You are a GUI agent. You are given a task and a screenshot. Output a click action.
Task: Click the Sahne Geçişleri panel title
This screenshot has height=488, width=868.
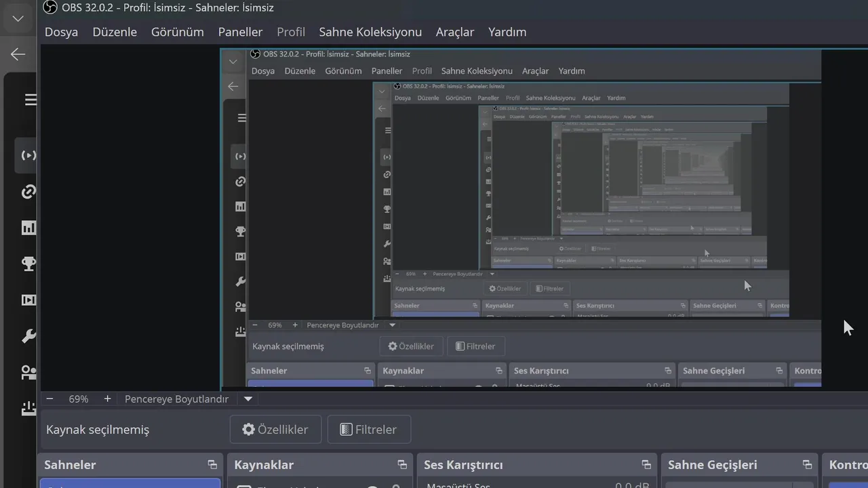[713, 465]
